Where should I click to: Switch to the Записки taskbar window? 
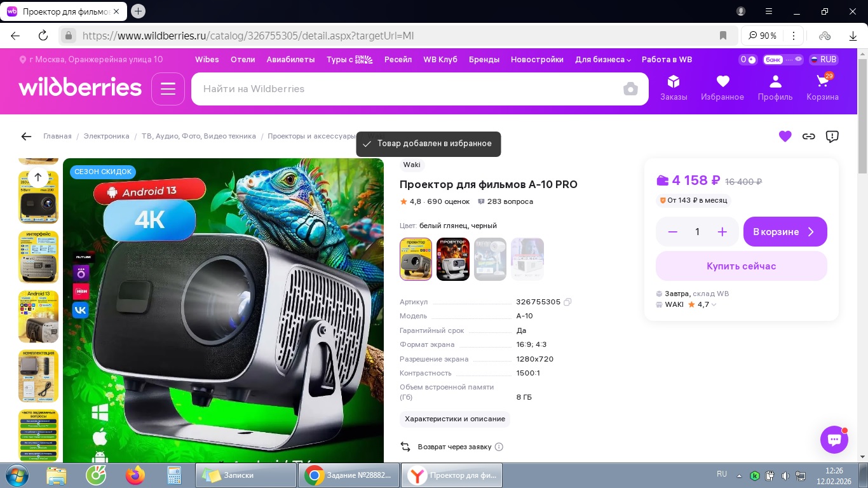coord(246,475)
